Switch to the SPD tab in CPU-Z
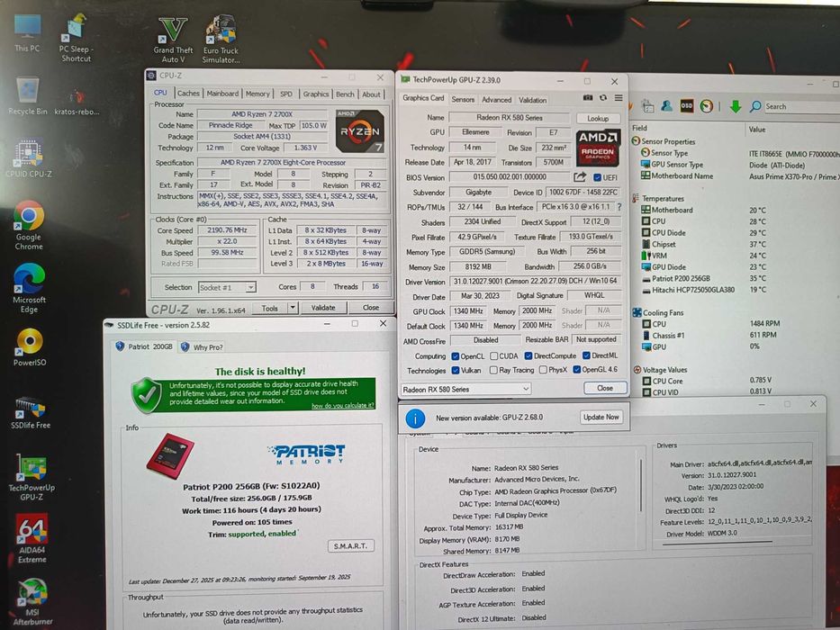The width and height of the screenshot is (840, 630). pos(286,94)
